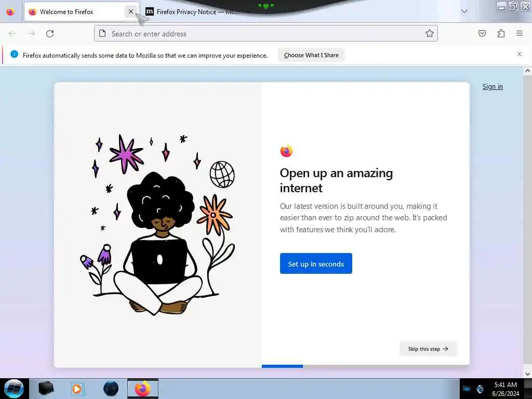The image size is (532, 399).
Task: Select the Welcome to Firefox tab
Action: point(82,12)
